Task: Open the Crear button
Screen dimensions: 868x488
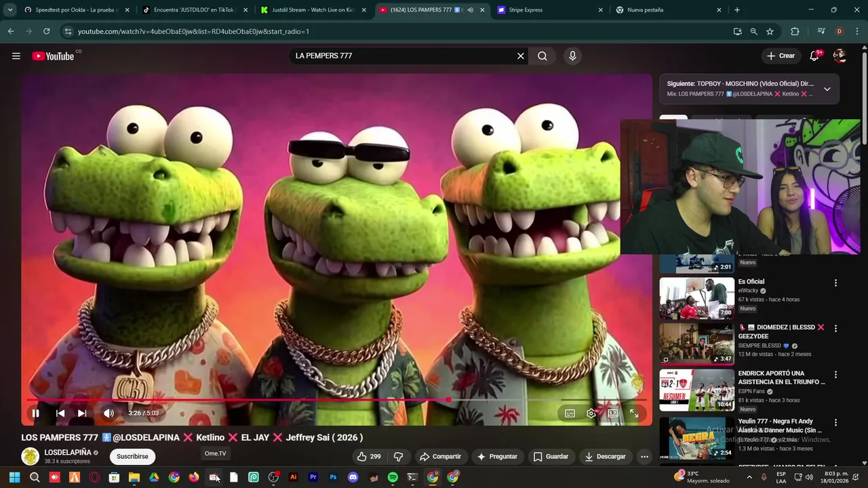Action: pyautogui.click(x=781, y=56)
